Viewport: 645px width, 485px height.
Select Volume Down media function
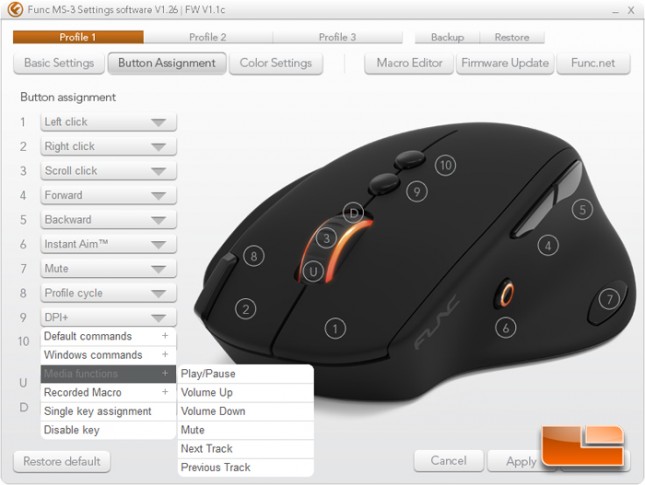[x=246, y=411]
